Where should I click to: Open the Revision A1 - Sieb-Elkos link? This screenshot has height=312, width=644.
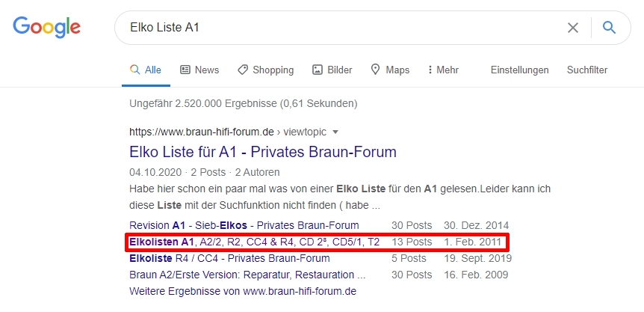click(244, 225)
